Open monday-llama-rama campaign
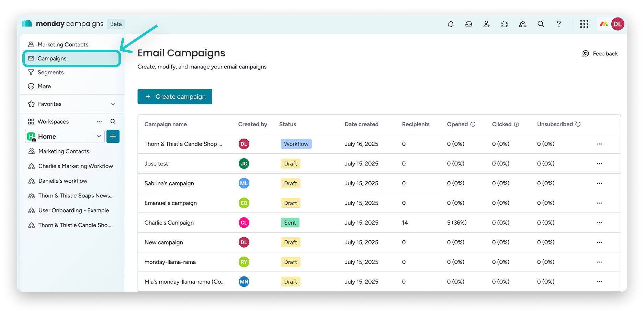644x314 pixels. pyautogui.click(x=170, y=262)
